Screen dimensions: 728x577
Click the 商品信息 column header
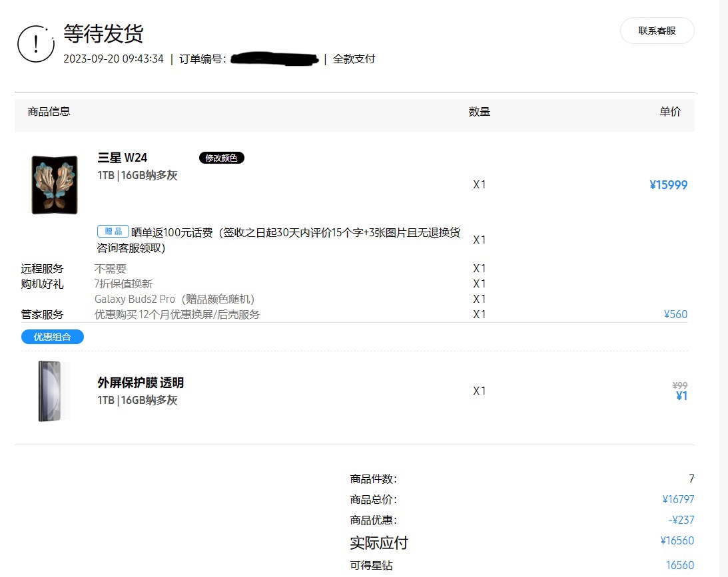click(x=49, y=111)
